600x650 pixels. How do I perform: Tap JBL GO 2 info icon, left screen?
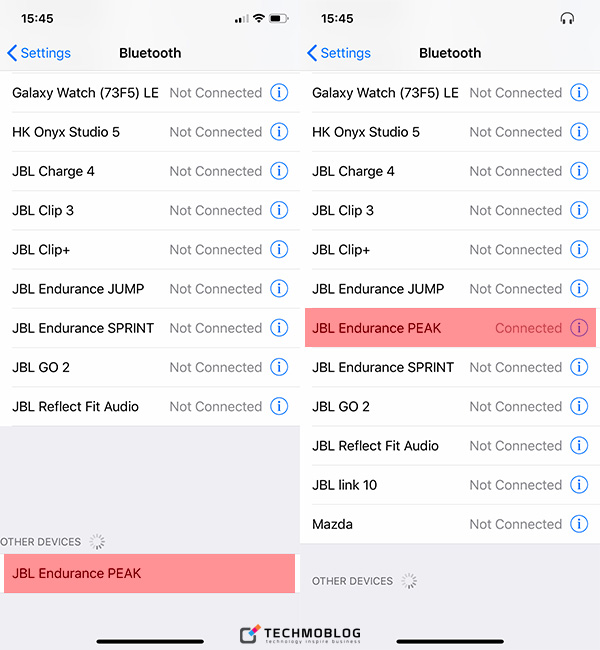(x=279, y=367)
